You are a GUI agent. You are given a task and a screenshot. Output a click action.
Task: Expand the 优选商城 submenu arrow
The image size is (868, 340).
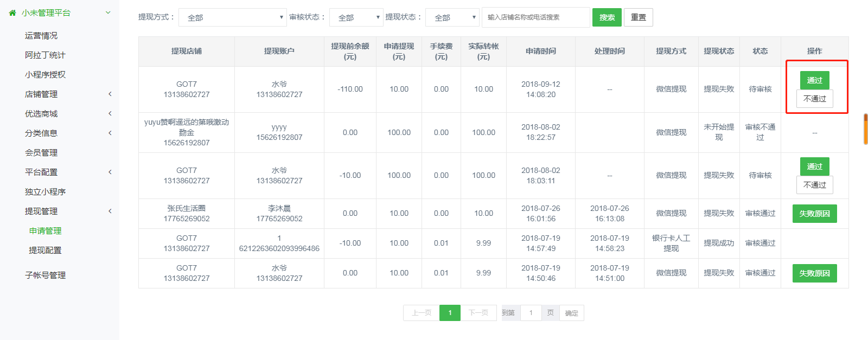pos(110,113)
